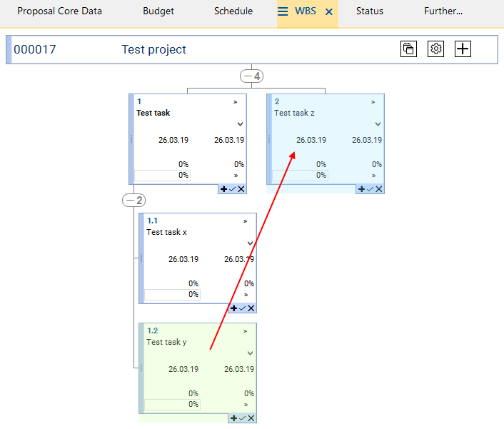Switch to the Budget tab
This screenshot has width=504, height=429.
tap(158, 11)
